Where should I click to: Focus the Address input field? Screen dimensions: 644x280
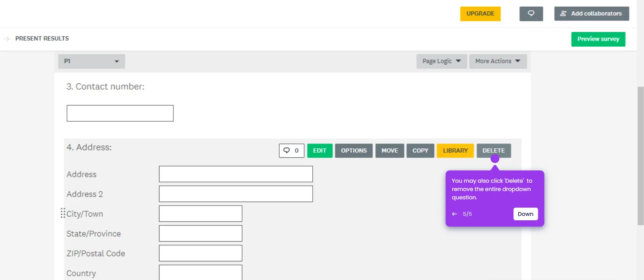coord(236,174)
